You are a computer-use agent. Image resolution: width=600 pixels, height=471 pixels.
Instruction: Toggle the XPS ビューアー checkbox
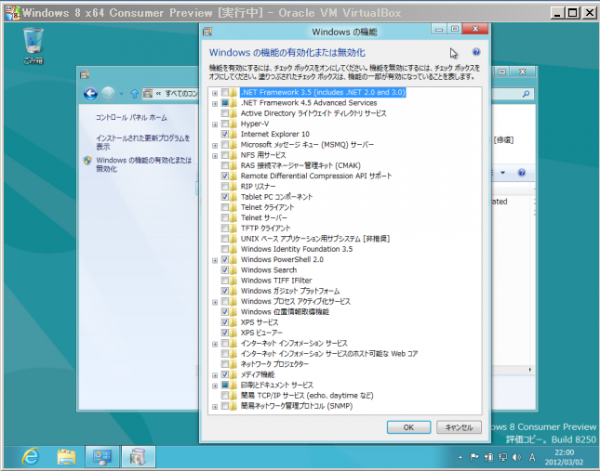225,332
